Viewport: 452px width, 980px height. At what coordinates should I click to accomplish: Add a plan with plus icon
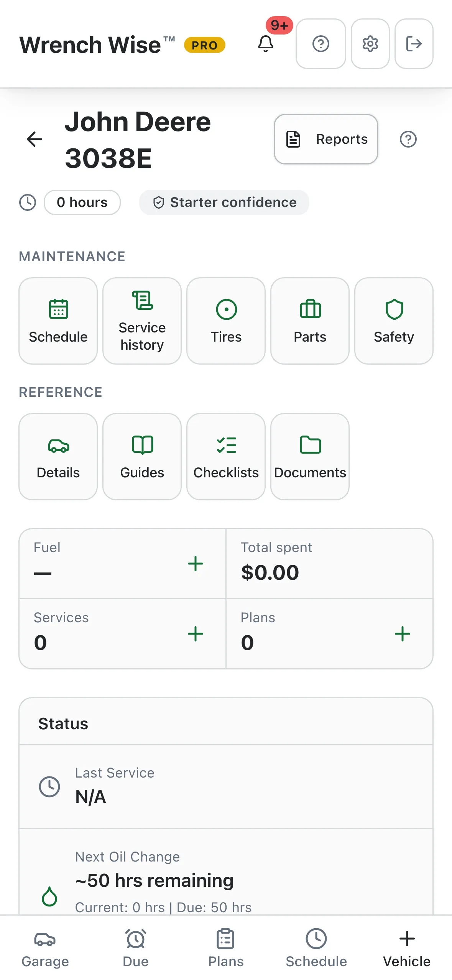pyautogui.click(x=403, y=634)
